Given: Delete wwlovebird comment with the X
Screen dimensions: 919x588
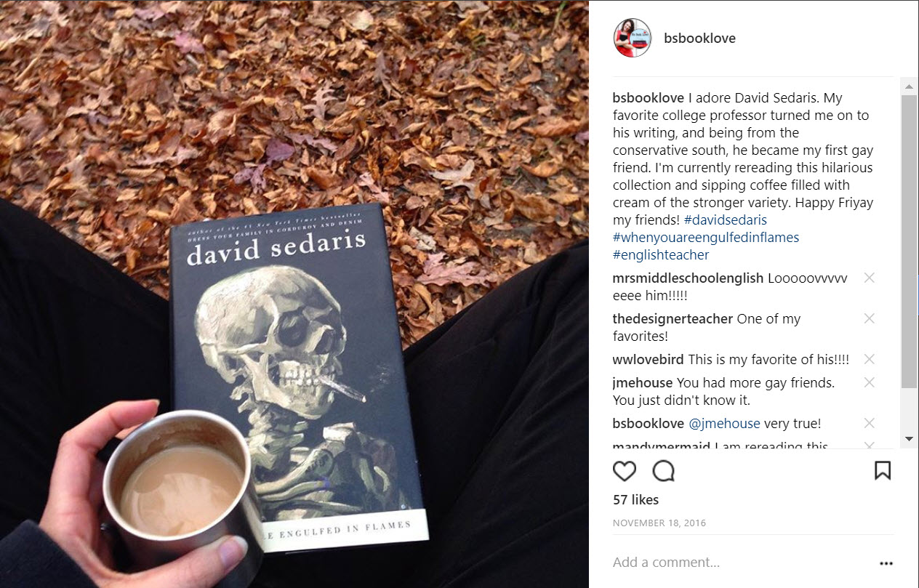Looking at the screenshot, I should (x=869, y=359).
